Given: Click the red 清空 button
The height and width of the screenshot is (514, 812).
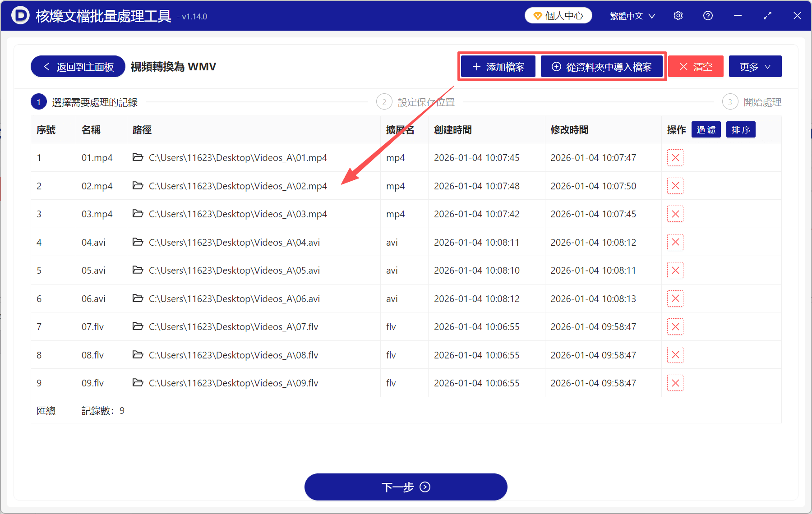Looking at the screenshot, I should 696,67.
